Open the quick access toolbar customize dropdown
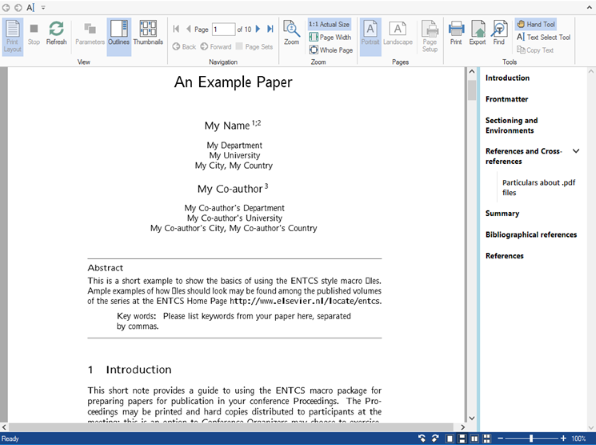The height and width of the screenshot is (445, 596). point(43,8)
